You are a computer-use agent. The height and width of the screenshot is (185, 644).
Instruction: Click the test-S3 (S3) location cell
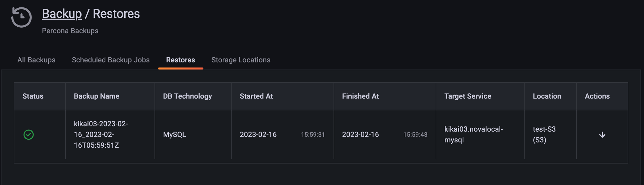544,134
